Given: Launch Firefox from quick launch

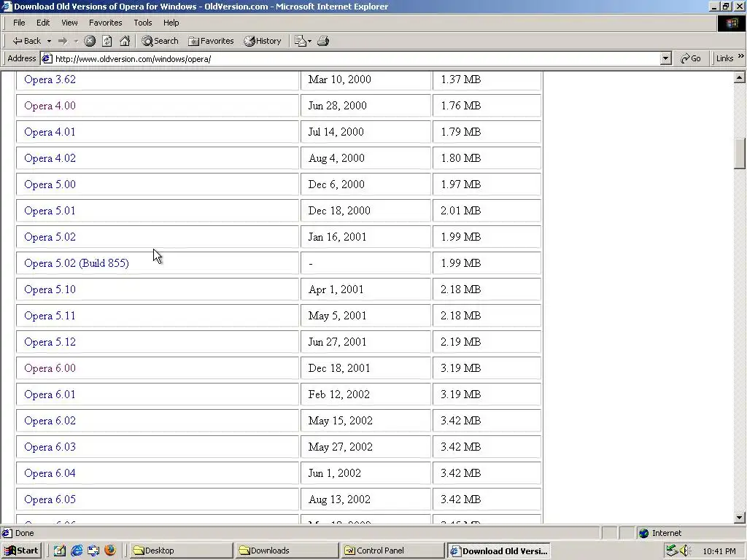Looking at the screenshot, I should tap(110, 551).
